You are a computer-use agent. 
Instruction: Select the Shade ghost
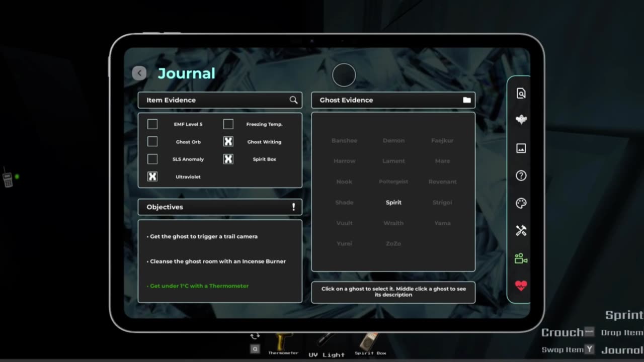344,202
